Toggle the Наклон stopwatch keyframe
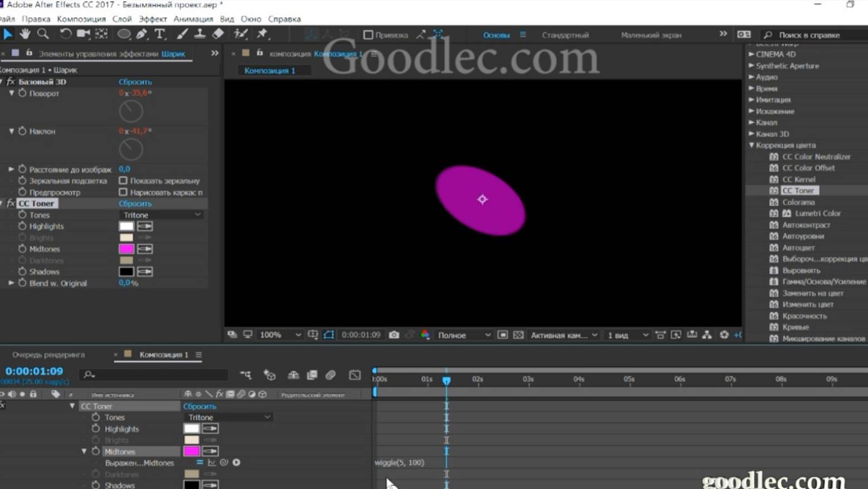Viewport: 868px width, 489px height. [22, 131]
